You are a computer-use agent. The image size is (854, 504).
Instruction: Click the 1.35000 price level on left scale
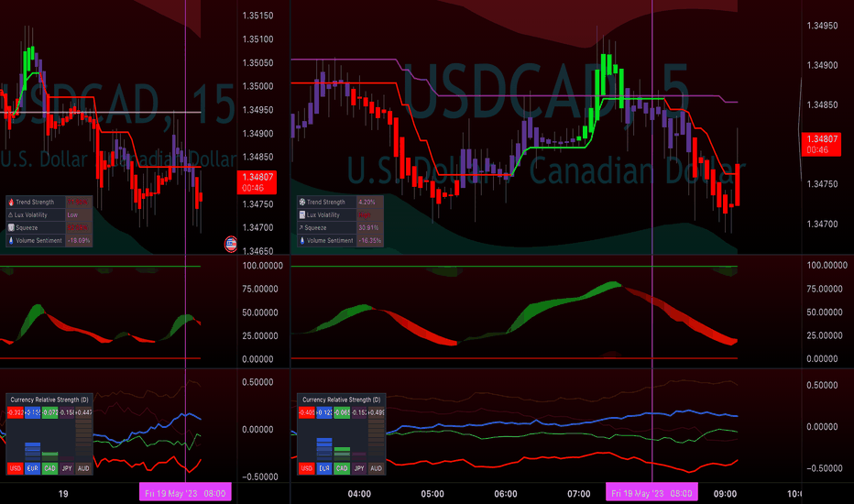[258, 86]
